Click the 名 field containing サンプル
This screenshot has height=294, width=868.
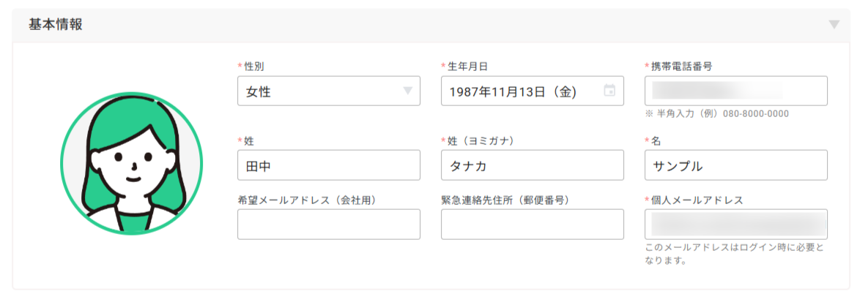735,165
